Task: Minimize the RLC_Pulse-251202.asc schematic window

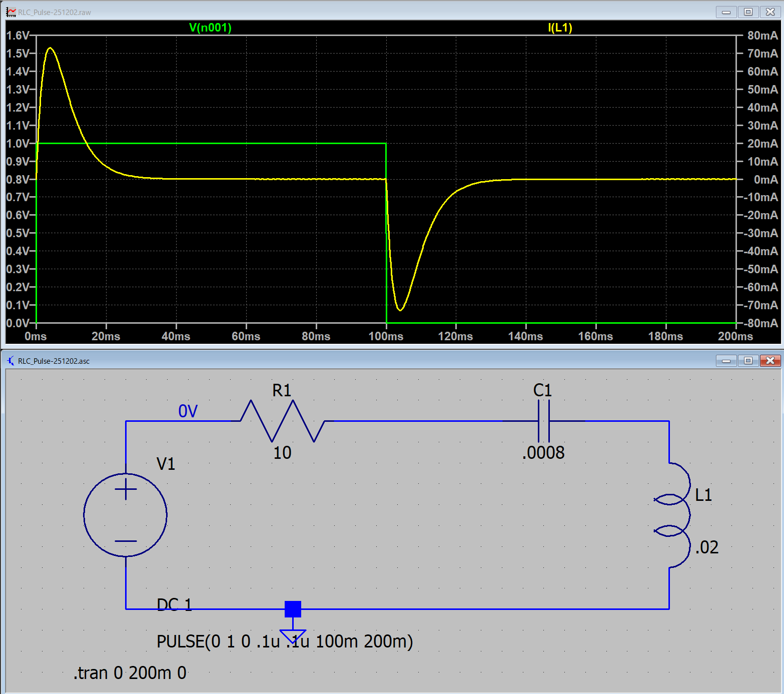Action: coord(726,361)
